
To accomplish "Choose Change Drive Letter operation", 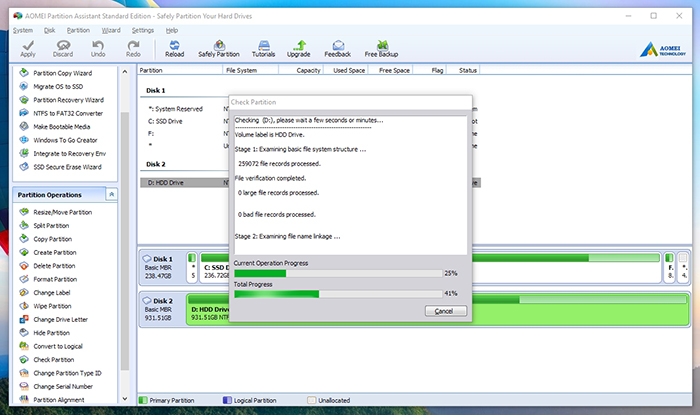I will click(x=54, y=319).
